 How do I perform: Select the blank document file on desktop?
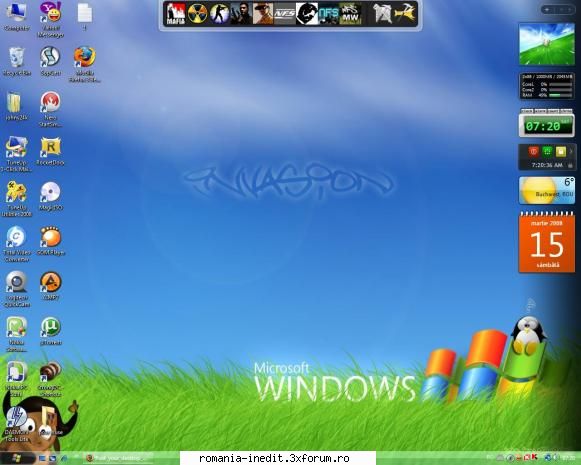point(84,16)
